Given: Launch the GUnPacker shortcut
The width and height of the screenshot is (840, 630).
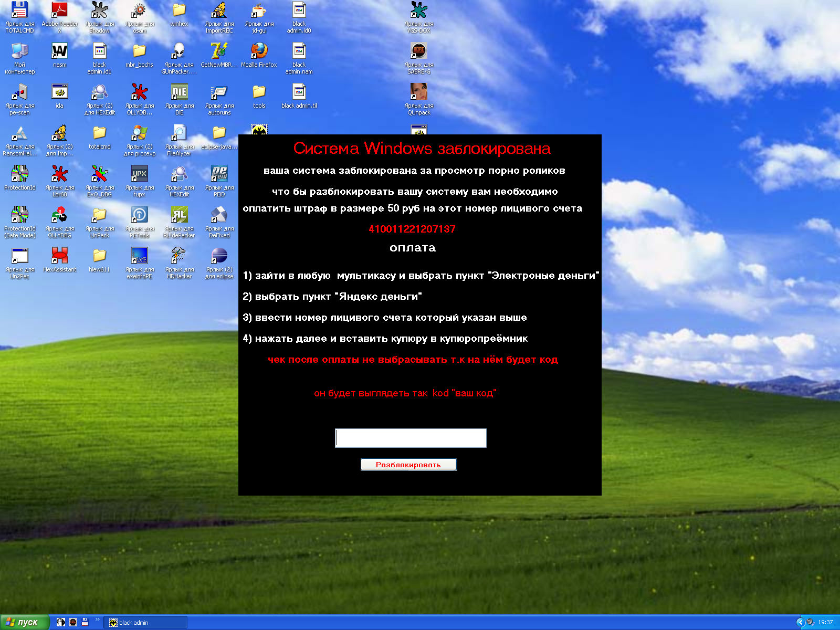Looking at the screenshot, I should (x=180, y=50).
